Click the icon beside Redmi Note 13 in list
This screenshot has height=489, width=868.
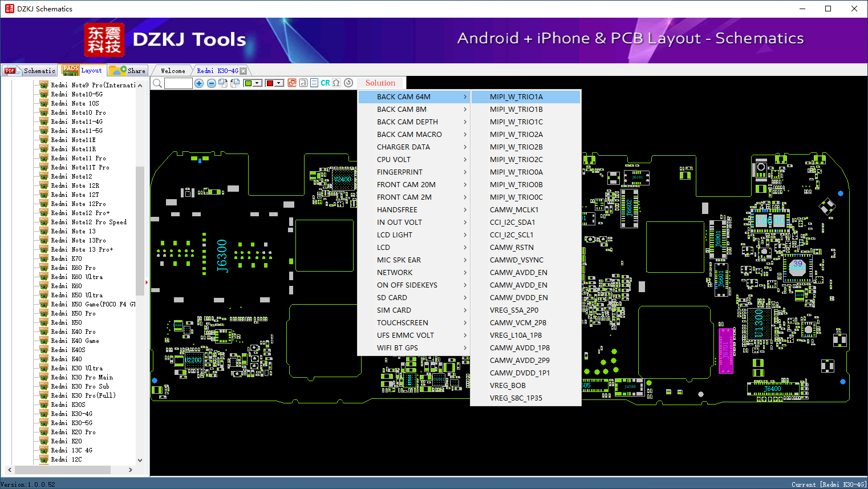click(x=44, y=231)
